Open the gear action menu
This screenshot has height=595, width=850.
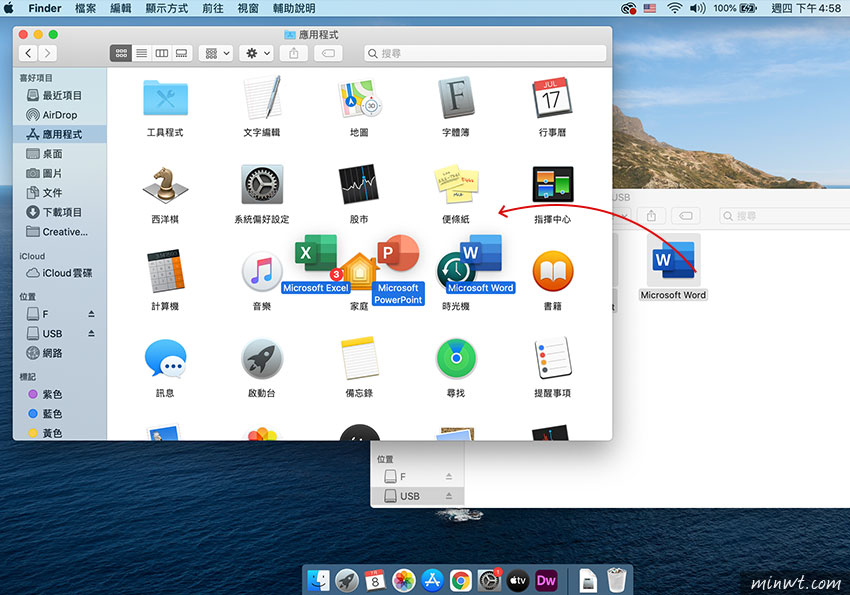click(257, 53)
